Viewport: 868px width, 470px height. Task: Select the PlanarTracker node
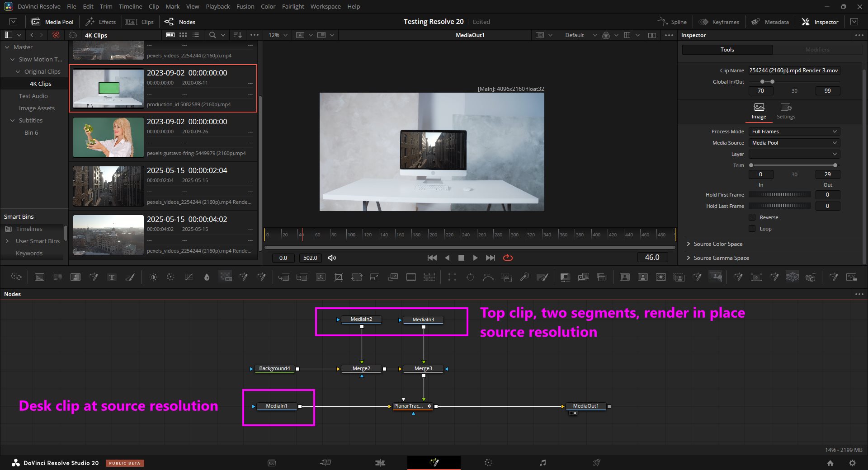(x=412, y=406)
